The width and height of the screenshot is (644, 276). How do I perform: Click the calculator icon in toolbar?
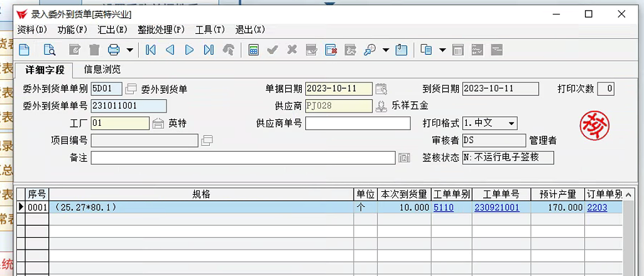click(254, 50)
